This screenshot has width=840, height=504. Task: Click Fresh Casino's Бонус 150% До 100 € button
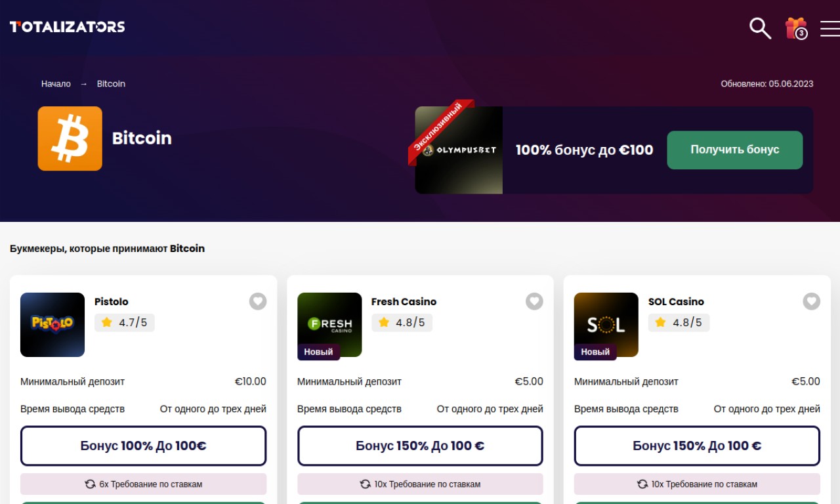tap(421, 446)
